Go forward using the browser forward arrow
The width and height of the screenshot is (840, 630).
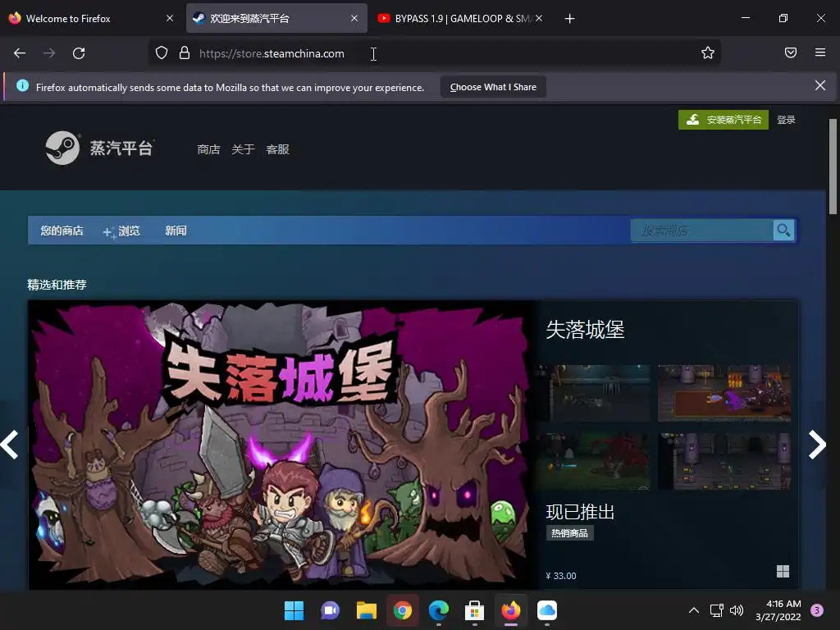[49, 53]
